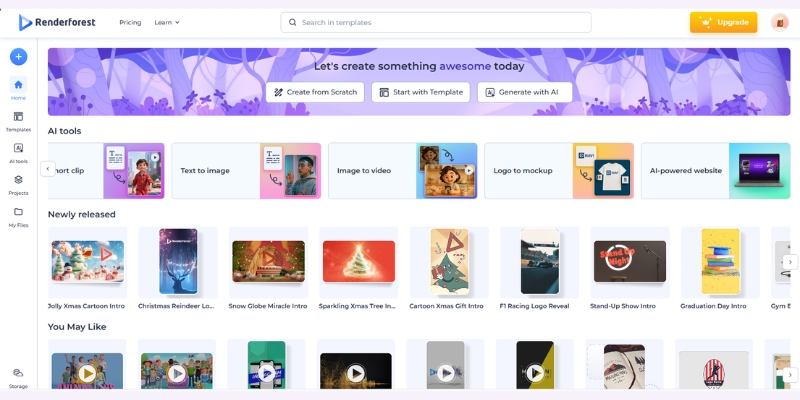Click the You May Like heading

click(x=77, y=327)
